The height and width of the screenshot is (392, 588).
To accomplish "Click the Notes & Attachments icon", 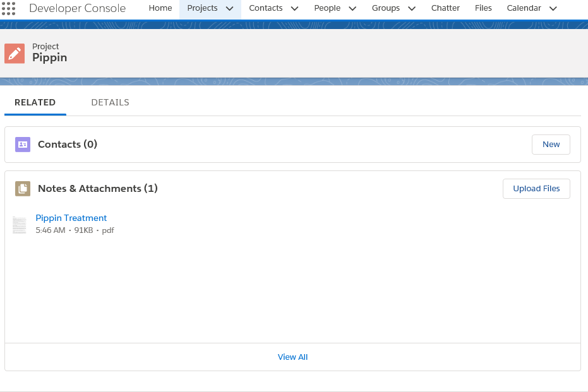I will pos(23,189).
